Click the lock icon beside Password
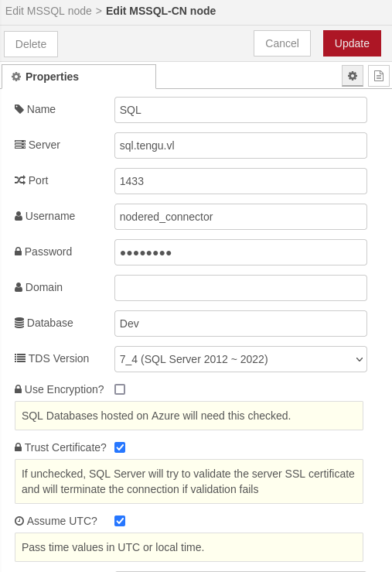This screenshot has height=572, width=392. click(x=19, y=252)
